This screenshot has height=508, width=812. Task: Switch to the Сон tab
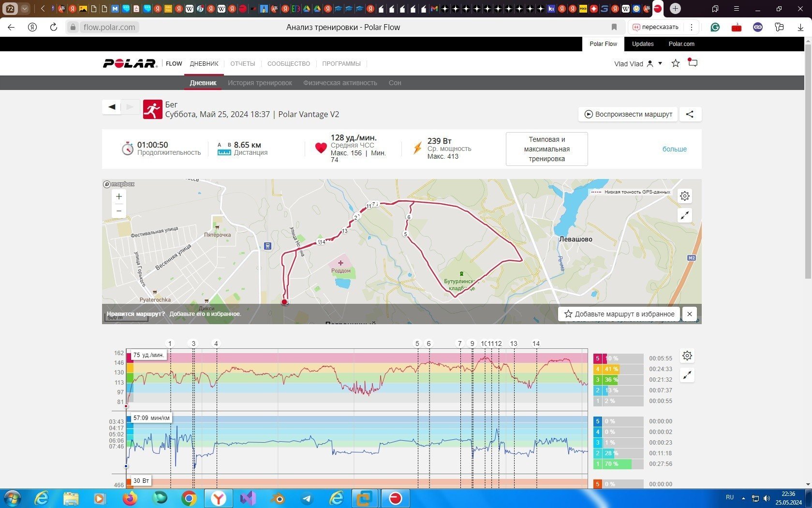tap(395, 83)
